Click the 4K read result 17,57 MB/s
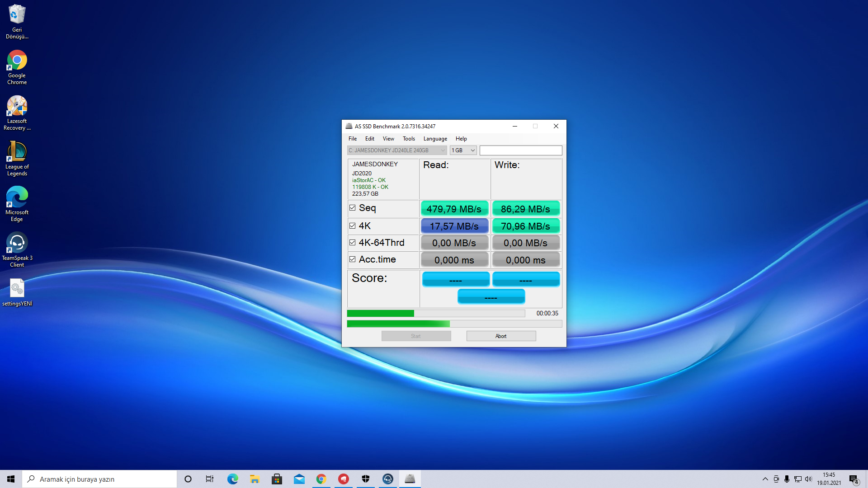The image size is (868, 488). [x=454, y=226]
